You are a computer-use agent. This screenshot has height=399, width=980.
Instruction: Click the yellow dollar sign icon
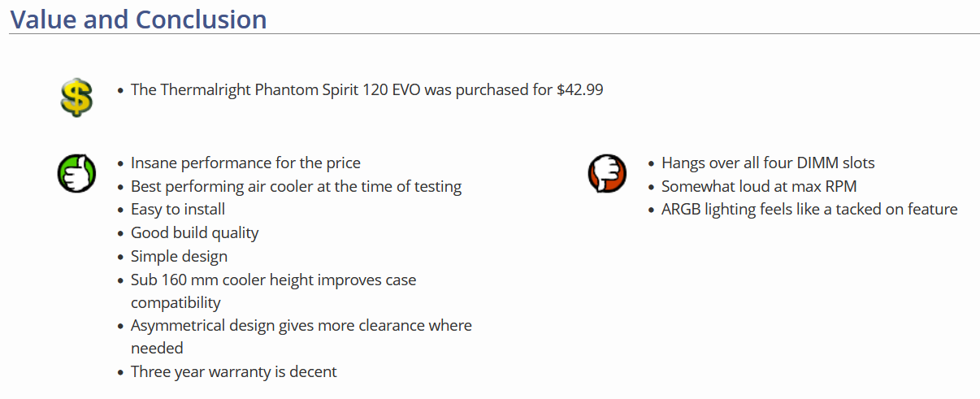coord(76,97)
